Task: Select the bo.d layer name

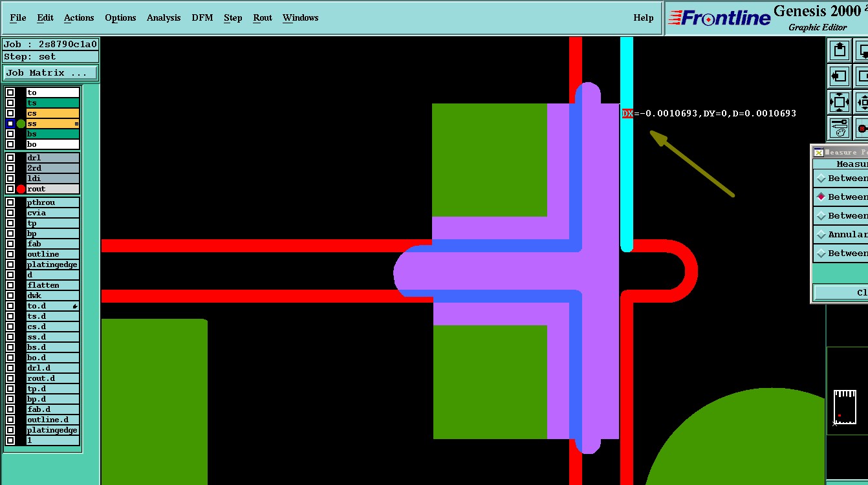Action: pos(52,358)
